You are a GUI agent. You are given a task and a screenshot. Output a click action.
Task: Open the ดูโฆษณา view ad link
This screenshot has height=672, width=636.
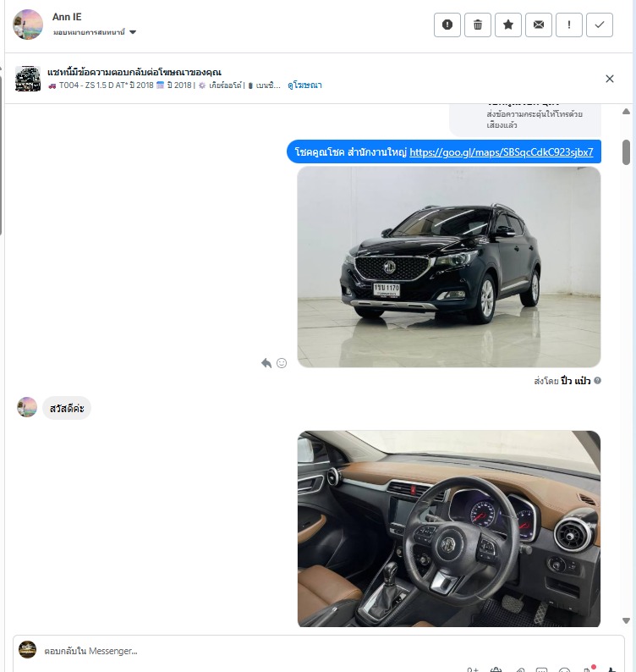tap(304, 85)
